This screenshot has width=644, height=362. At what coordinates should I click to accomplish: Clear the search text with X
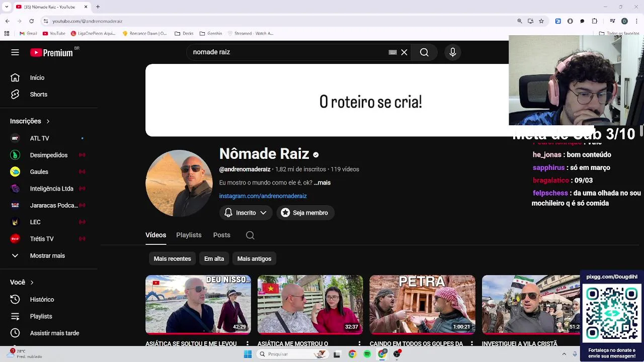tap(404, 52)
